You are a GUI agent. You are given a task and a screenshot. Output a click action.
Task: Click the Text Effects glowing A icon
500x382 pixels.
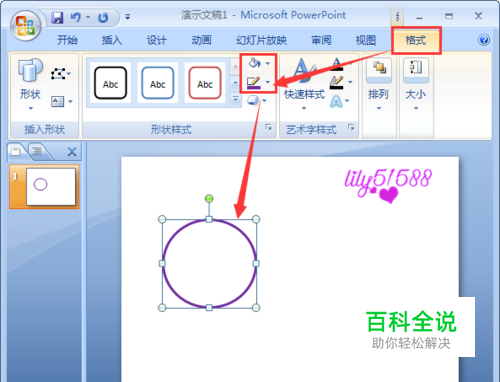tap(336, 101)
